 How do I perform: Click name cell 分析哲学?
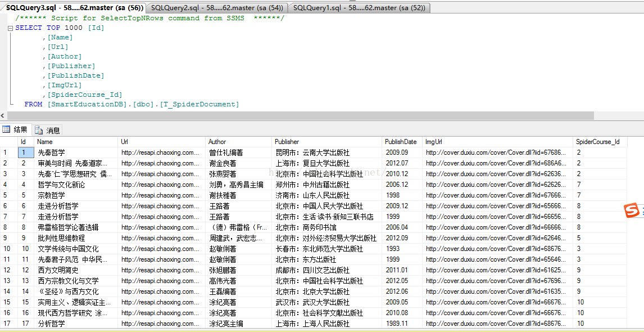[76, 324]
